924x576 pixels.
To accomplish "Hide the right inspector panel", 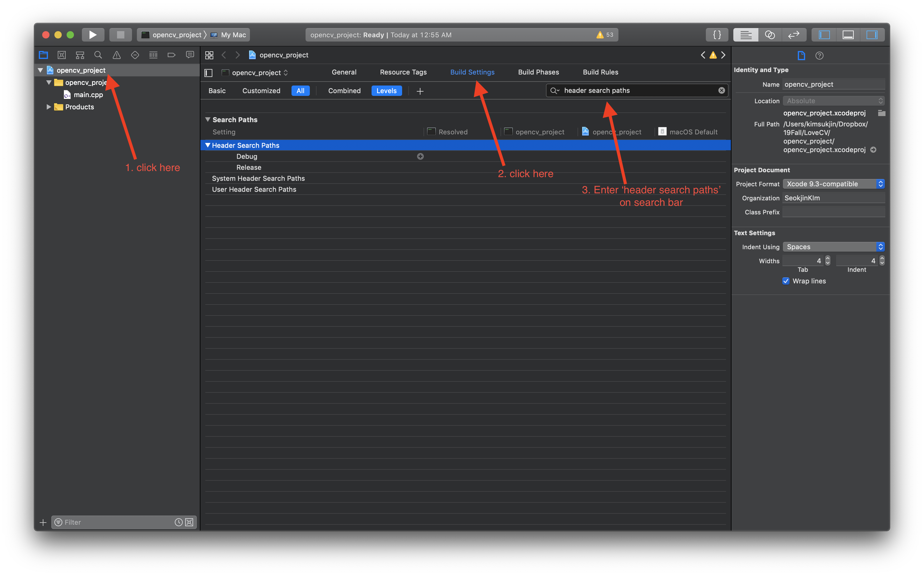I will [x=872, y=35].
